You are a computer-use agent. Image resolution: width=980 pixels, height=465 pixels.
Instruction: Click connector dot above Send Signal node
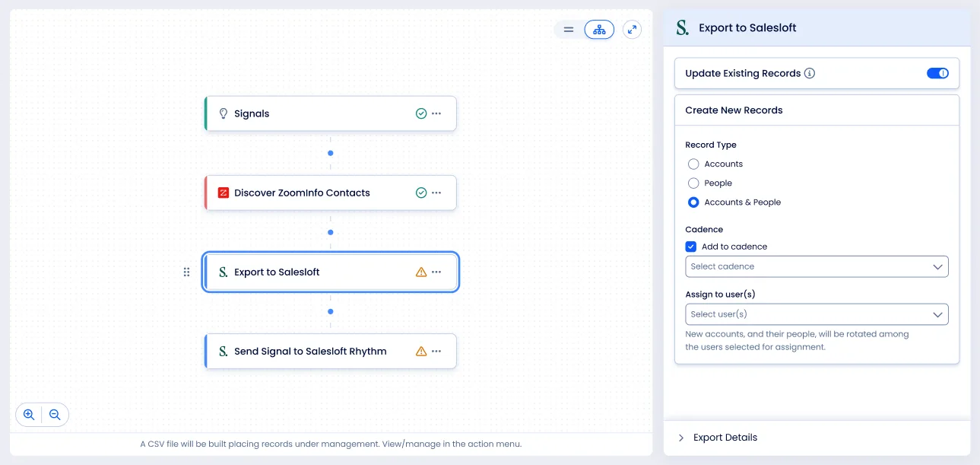(330, 311)
